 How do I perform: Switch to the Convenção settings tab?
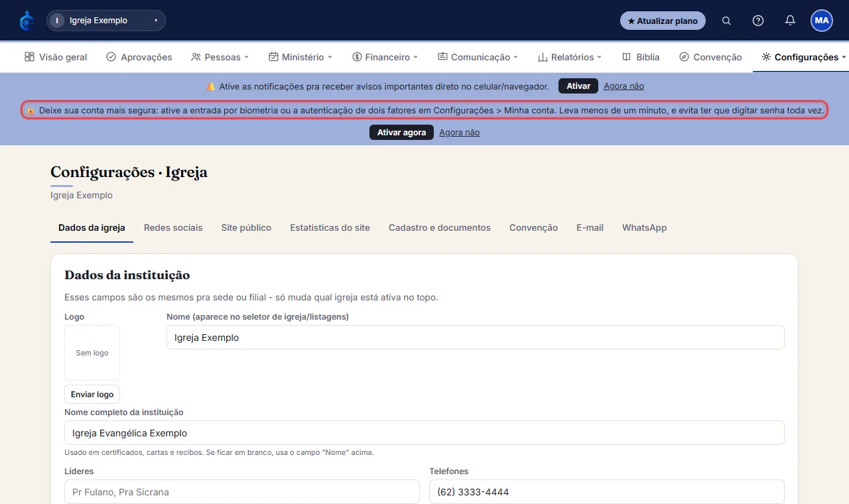click(533, 227)
